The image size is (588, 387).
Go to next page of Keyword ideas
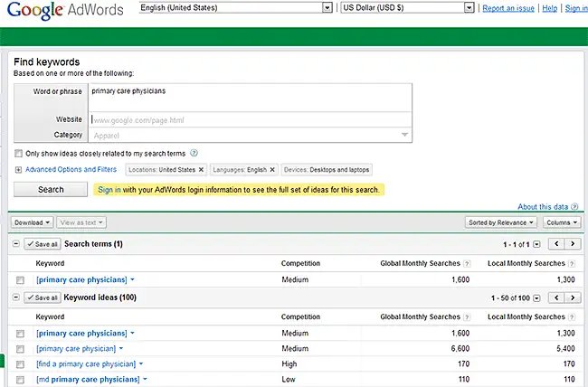tap(573, 297)
